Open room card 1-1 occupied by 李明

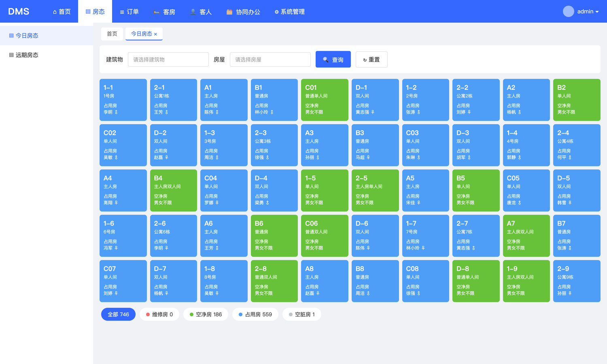tap(123, 100)
